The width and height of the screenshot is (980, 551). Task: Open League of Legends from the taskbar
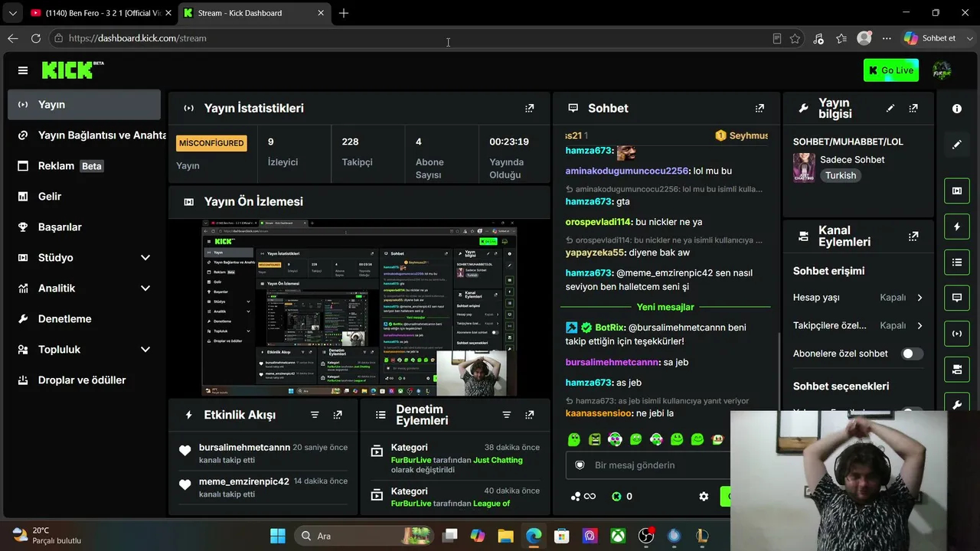tap(703, 536)
